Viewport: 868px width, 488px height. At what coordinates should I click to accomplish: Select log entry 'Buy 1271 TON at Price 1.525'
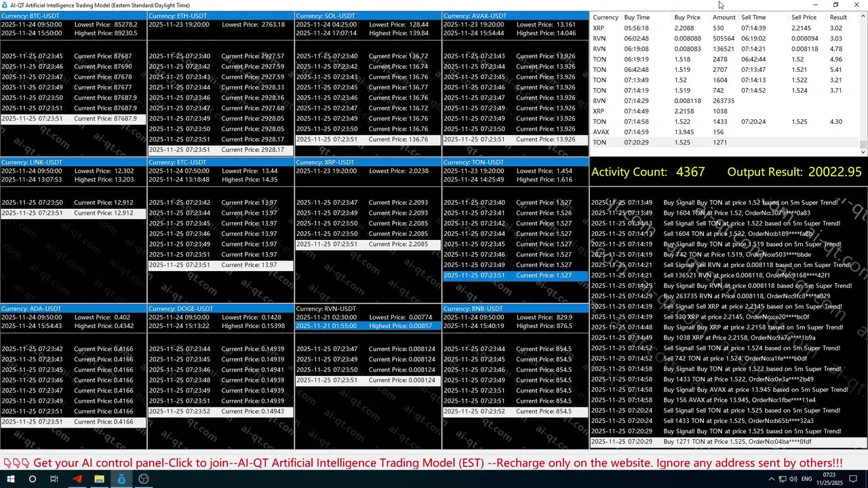[x=728, y=442]
